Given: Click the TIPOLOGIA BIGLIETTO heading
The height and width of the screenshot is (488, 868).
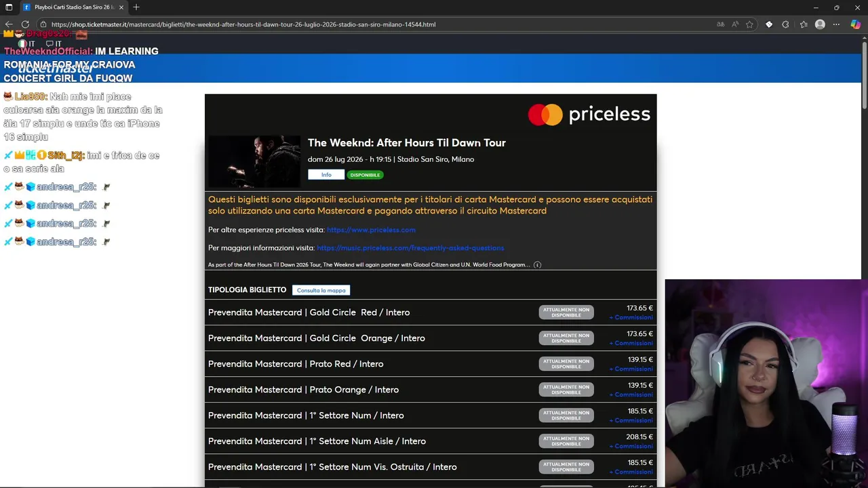Looking at the screenshot, I should tap(247, 290).
